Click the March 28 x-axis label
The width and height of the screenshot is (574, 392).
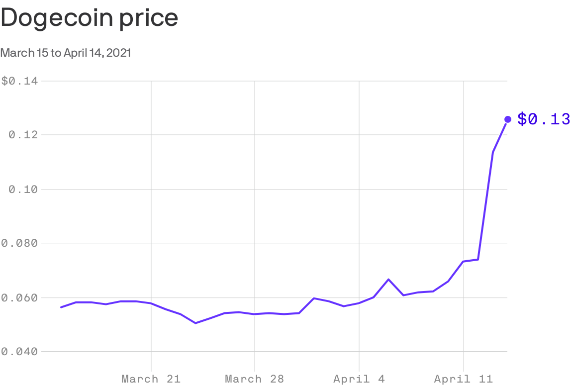pos(254,379)
